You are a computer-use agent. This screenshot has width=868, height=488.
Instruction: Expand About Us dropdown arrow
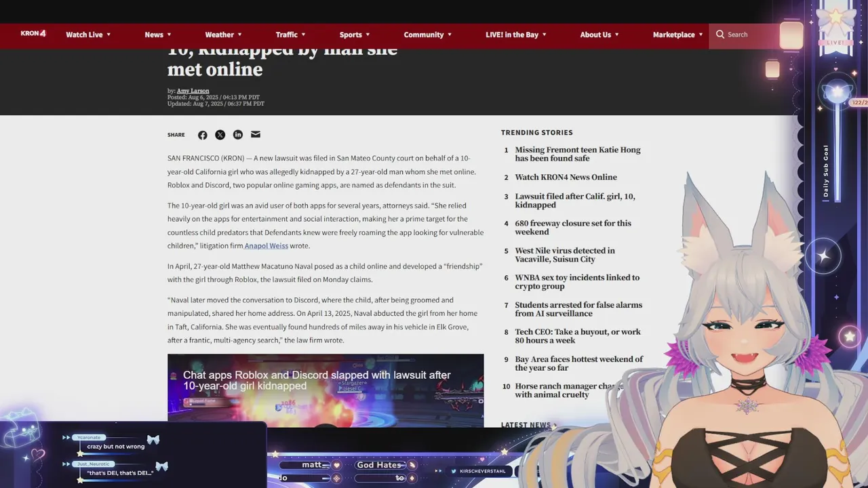[x=616, y=35]
